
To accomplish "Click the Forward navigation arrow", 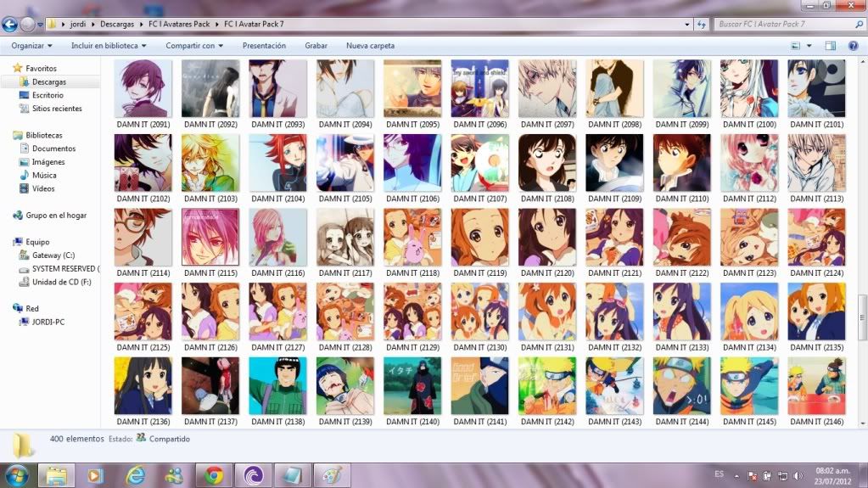I will click(x=27, y=25).
